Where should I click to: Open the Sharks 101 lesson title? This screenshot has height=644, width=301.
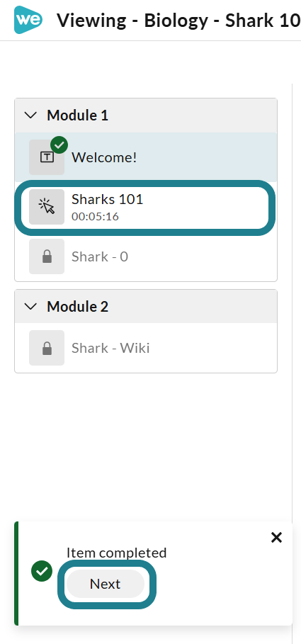(x=107, y=200)
